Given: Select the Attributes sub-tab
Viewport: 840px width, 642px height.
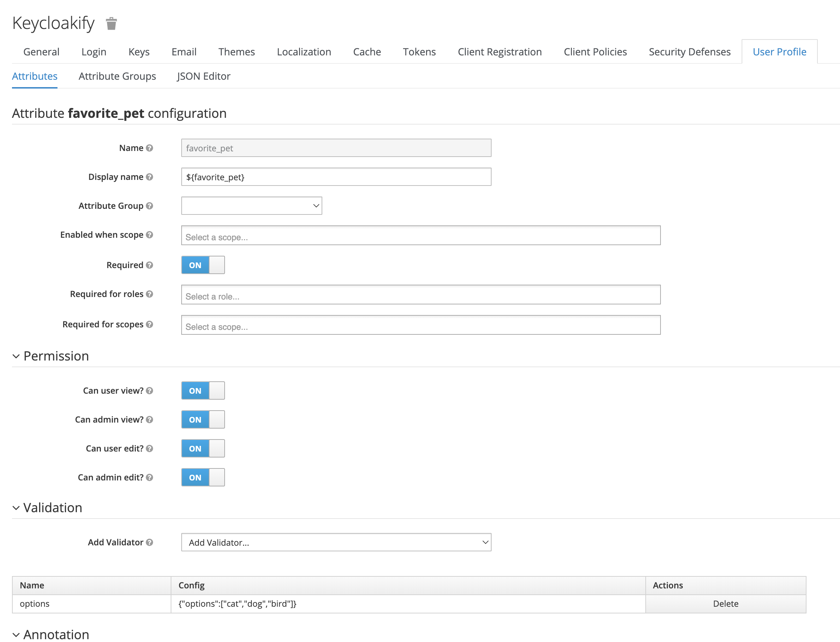Looking at the screenshot, I should (x=35, y=77).
